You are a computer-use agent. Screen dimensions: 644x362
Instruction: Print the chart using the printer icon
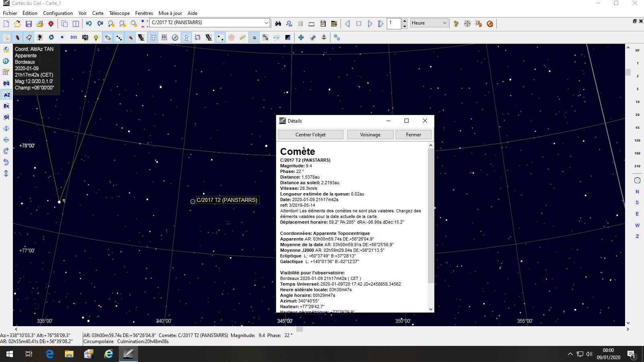40,24
